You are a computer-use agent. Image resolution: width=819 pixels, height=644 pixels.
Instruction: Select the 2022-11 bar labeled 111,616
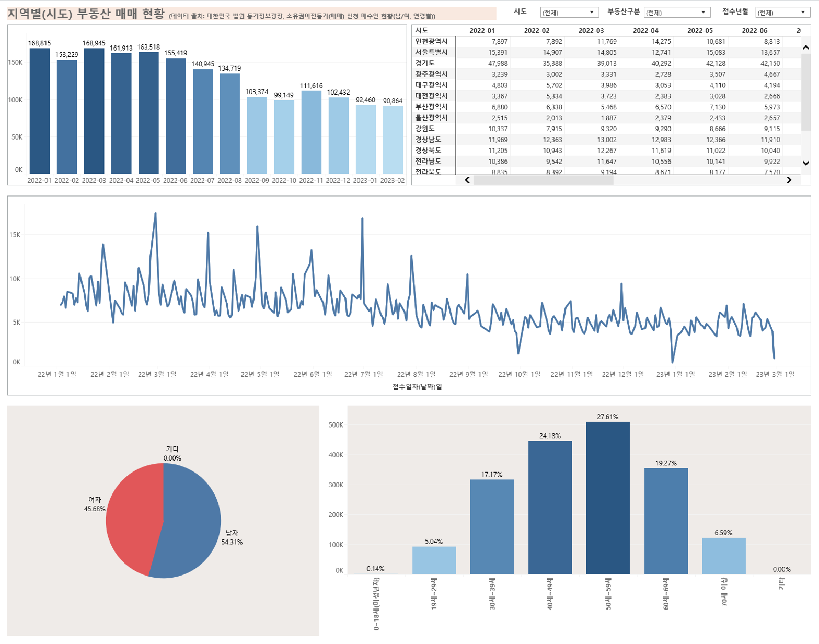point(312,132)
